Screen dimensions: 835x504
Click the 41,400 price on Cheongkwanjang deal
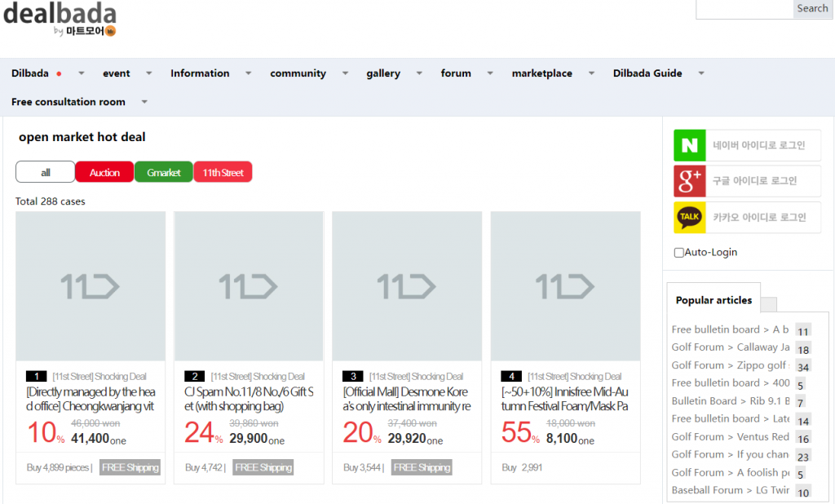coord(91,439)
